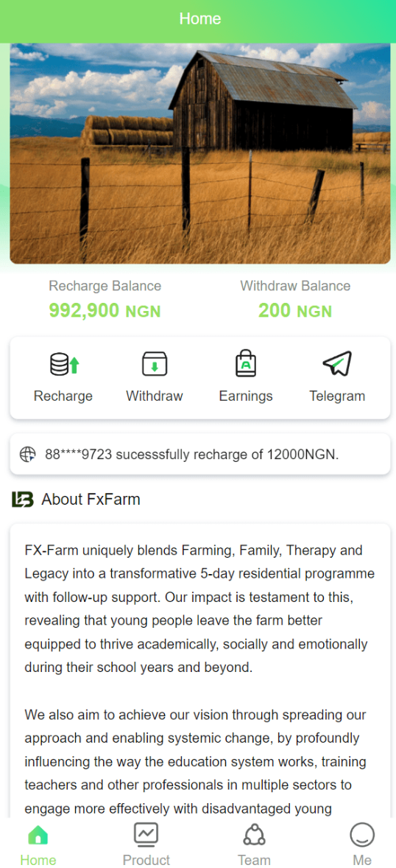This screenshot has width=396, height=868.
Task: Tap the Product chart icon in bottom bar
Action: coord(146,834)
